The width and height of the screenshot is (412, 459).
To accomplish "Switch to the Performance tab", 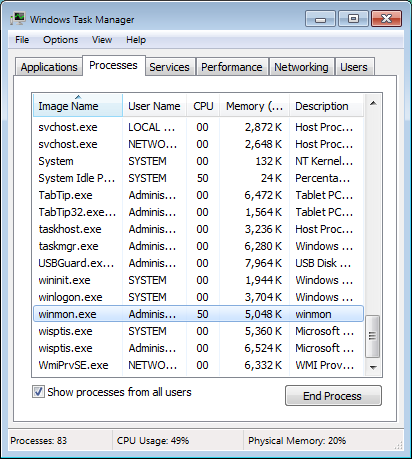I will click(x=232, y=67).
